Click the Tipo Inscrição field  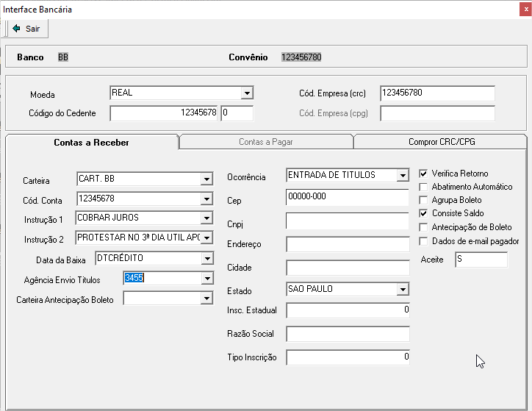coord(348,357)
